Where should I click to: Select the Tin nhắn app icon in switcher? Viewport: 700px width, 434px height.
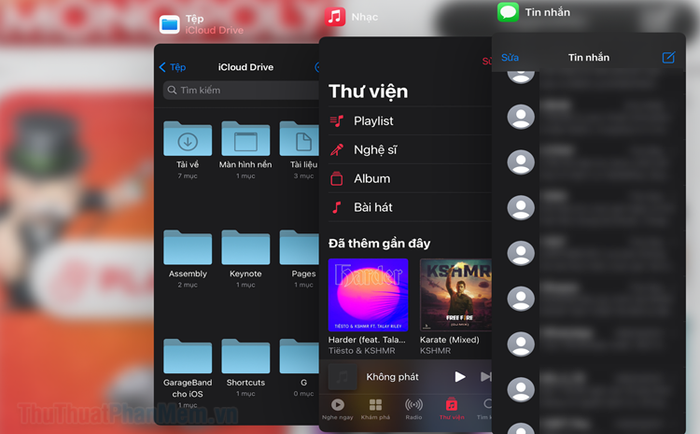508,12
